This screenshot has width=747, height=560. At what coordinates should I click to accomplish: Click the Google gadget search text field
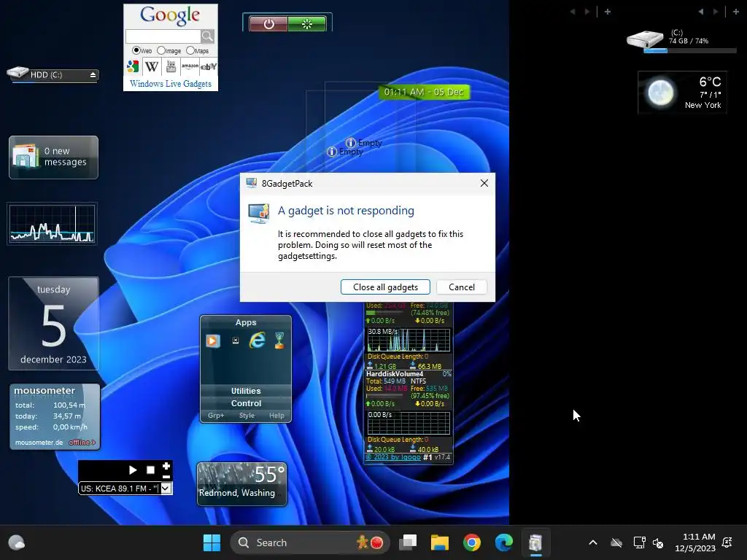coord(163,36)
